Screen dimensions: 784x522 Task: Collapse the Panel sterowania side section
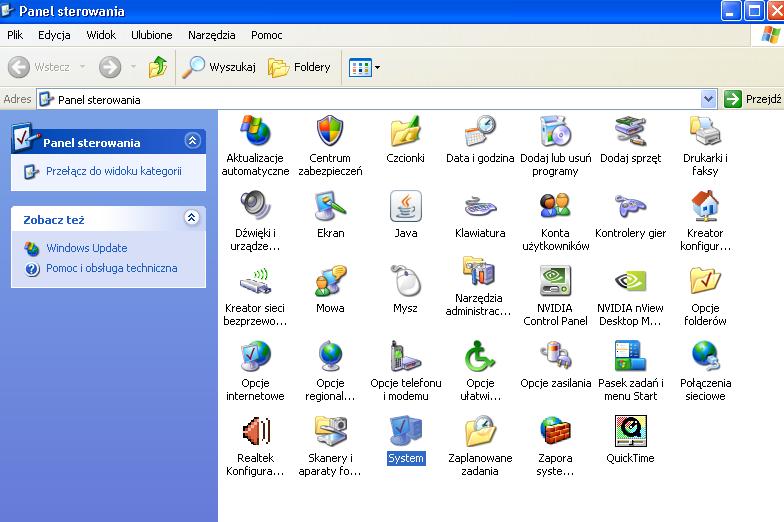point(192,141)
